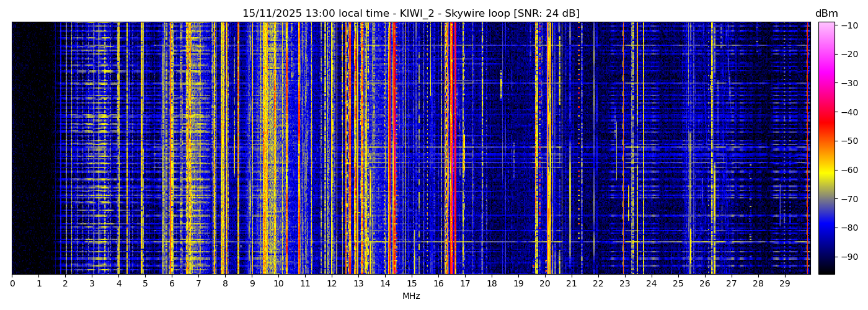The width and height of the screenshot is (868, 310).
Task: Click the plot title text at top
Action: pos(410,14)
